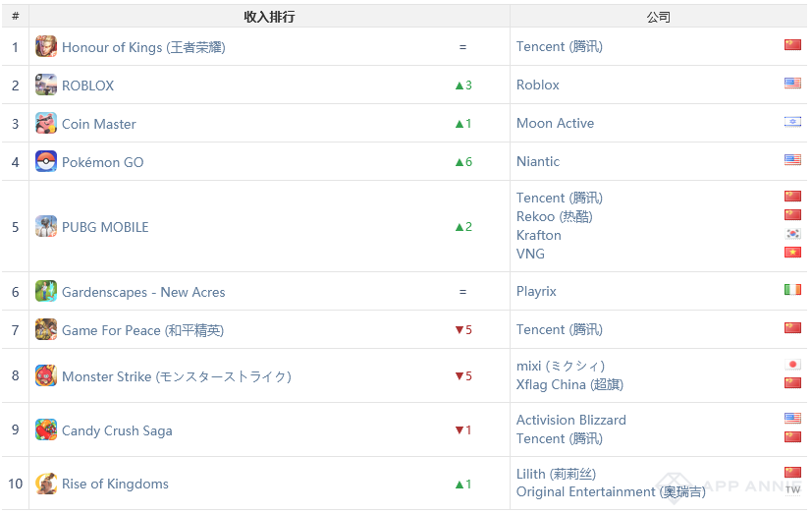Viewport: 812px width, 514px height.
Task: Open the Moon Active company link
Action: pyautogui.click(x=555, y=123)
